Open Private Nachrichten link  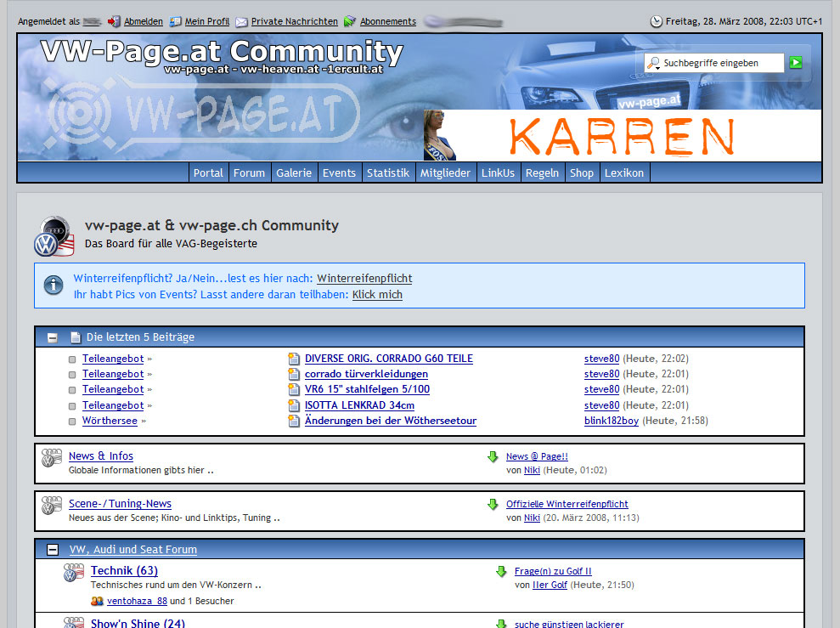[x=294, y=21]
